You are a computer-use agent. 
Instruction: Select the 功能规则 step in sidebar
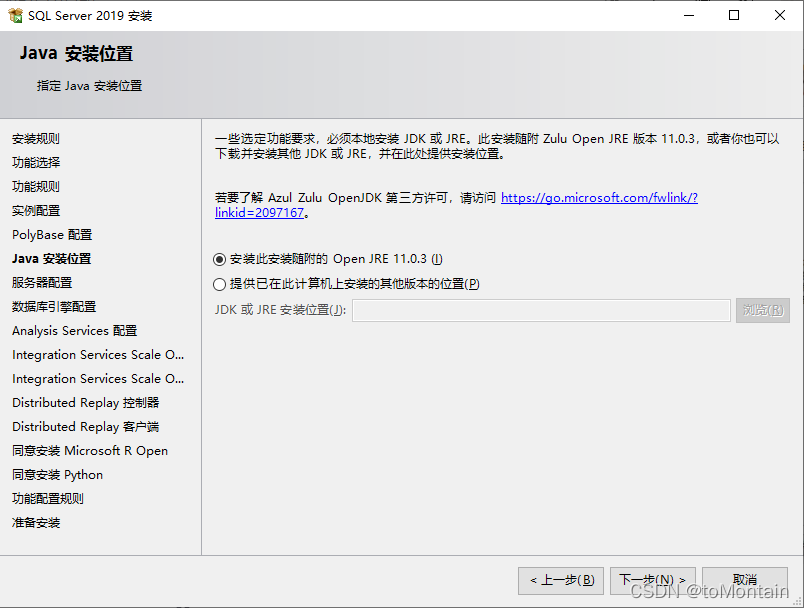36,187
